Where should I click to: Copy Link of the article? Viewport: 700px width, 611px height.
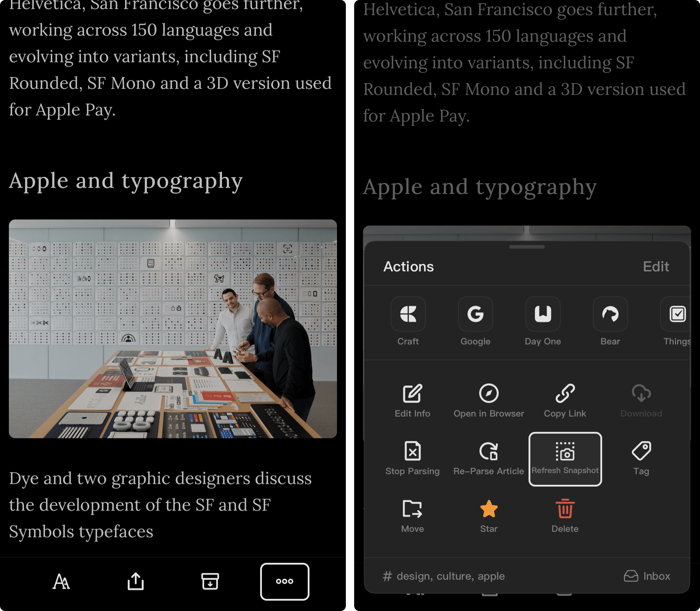click(565, 401)
